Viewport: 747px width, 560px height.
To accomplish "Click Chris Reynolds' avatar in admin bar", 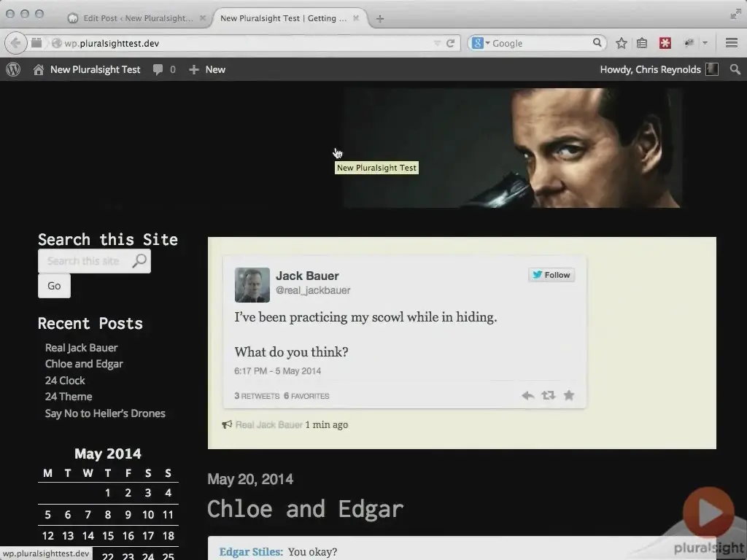I will pos(712,69).
